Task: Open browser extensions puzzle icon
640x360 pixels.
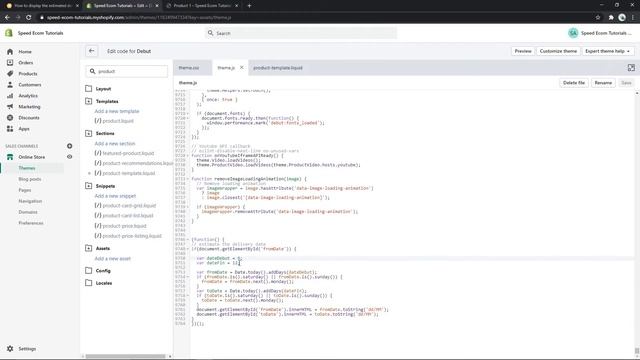Action: (x=611, y=18)
